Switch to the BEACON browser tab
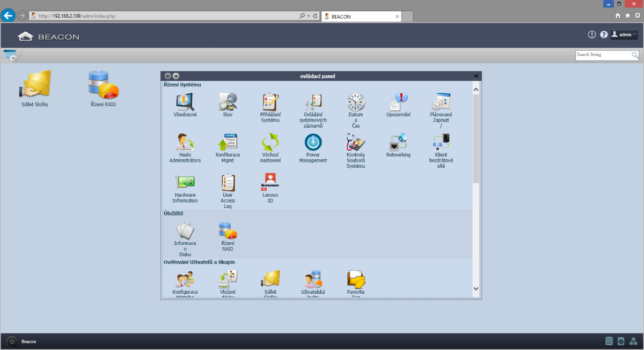644x350 pixels. (x=360, y=17)
